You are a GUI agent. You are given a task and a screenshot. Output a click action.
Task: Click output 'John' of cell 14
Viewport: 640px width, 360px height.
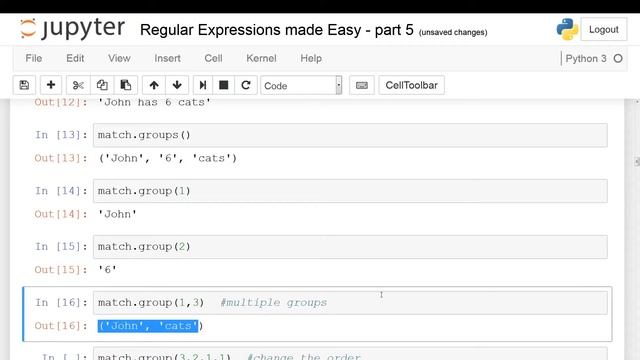tap(117, 214)
